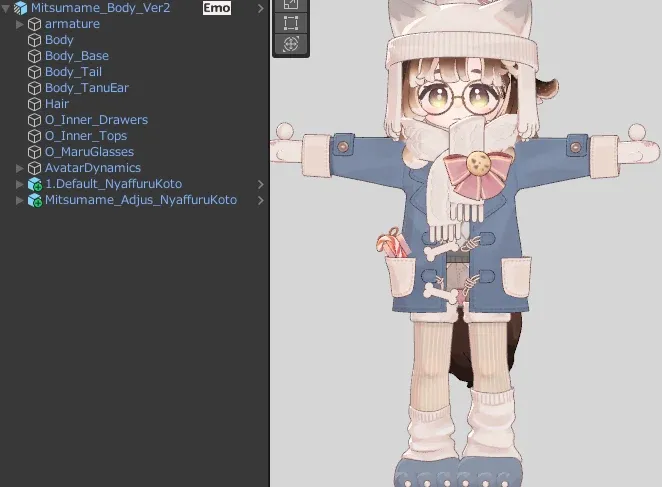Click the armature object cube icon
This screenshot has height=487, width=662.
[x=34, y=24]
